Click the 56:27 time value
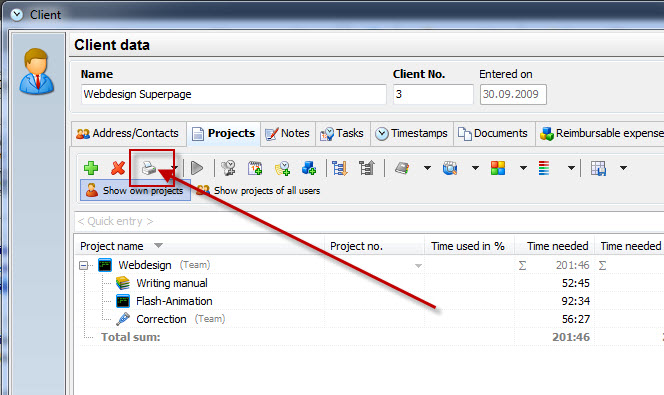This screenshot has height=395, width=664. point(575,319)
